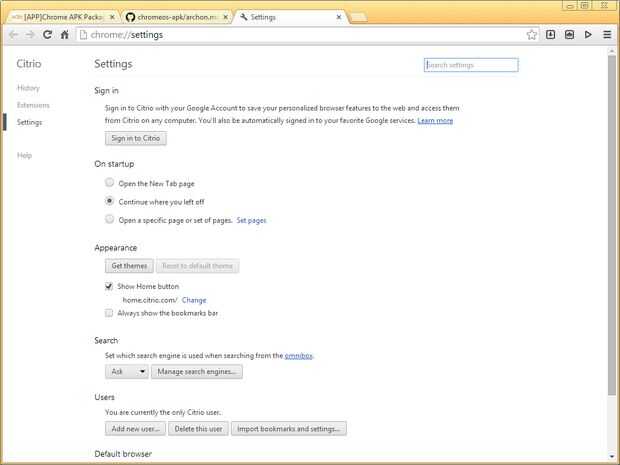Viewport: 620px width, 465px height.
Task: Follow the Learn more link
Action: (435, 121)
